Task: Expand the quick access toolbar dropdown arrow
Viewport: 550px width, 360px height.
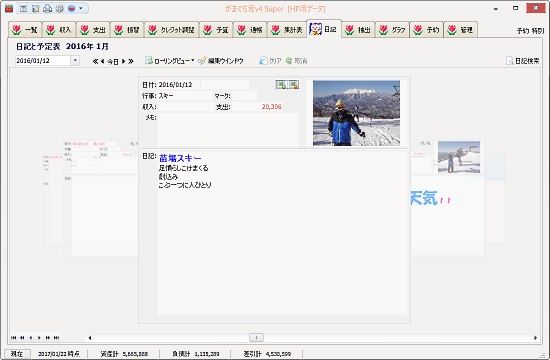Action: point(81,8)
